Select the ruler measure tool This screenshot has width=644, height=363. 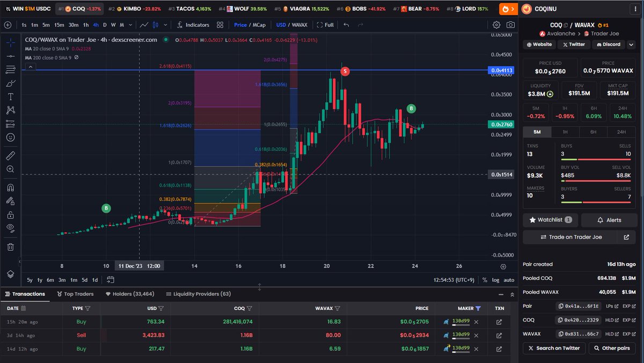10,156
